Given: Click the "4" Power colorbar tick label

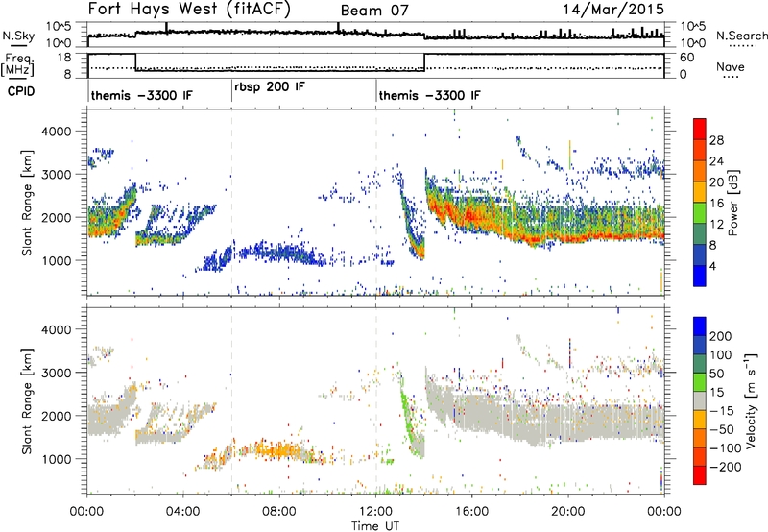Looking at the screenshot, I should [x=712, y=265].
